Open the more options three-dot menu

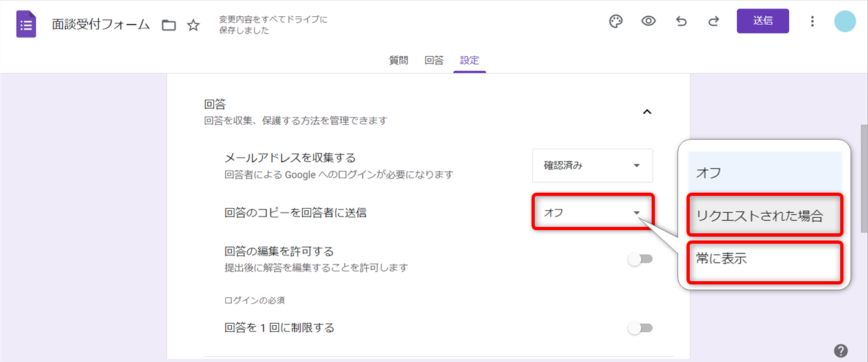(812, 21)
